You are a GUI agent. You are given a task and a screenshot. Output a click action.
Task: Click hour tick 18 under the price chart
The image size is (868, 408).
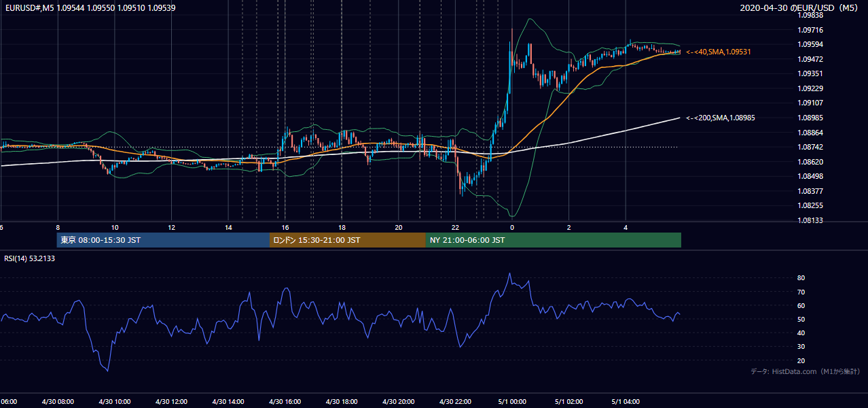[x=342, y=228]
